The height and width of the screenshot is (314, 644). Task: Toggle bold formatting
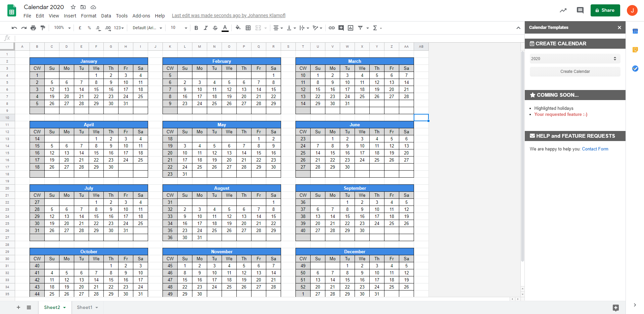(196, 28)
